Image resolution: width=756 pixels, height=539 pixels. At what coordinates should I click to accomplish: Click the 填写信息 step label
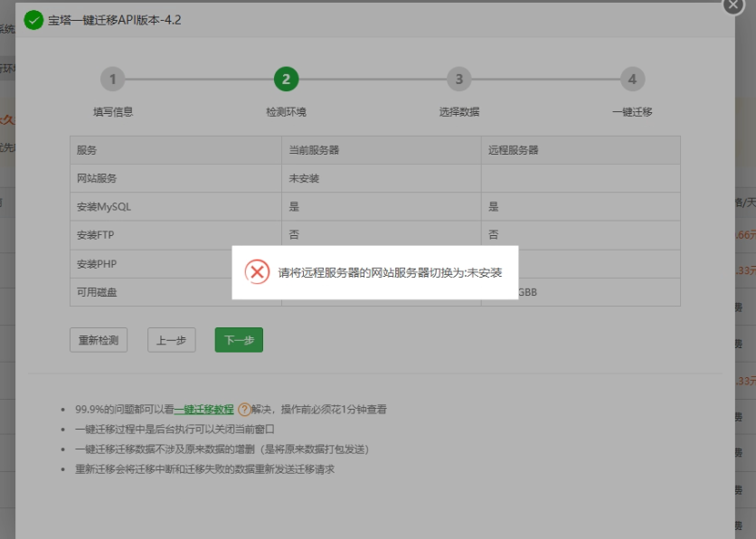tap(113, 112)
